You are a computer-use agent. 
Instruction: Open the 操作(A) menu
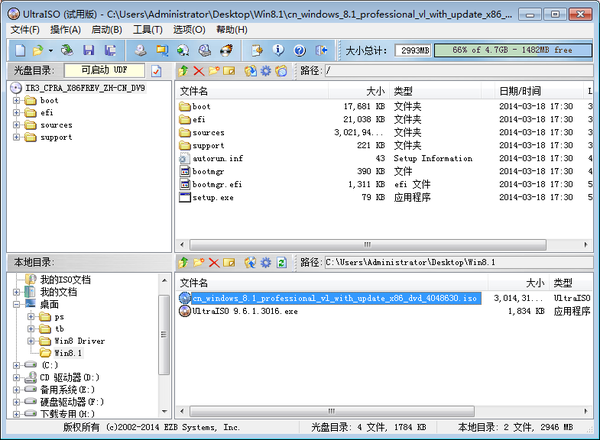[65, 29]
